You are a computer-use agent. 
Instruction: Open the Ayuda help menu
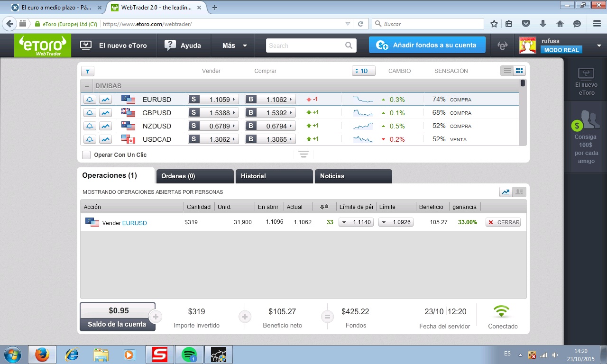point(183,45)
